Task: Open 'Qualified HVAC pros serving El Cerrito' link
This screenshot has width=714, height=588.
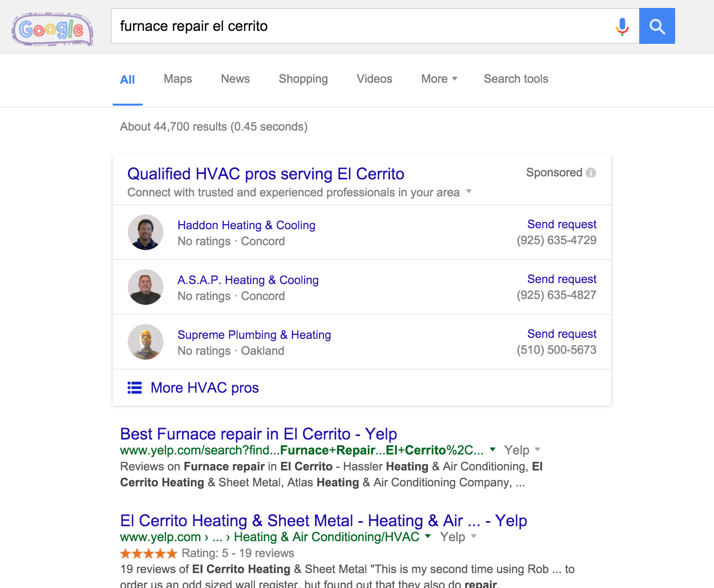Action: 266,174
